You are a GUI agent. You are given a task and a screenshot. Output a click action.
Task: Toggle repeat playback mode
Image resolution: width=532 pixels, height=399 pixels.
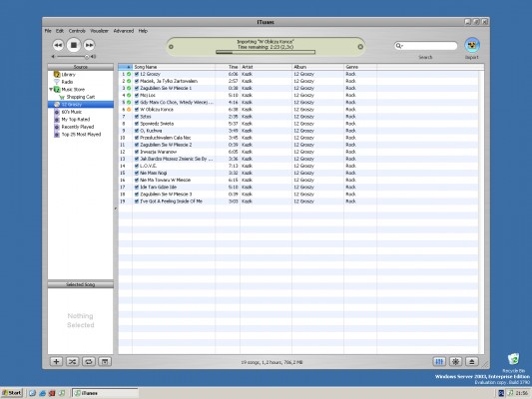pos(89,362)
